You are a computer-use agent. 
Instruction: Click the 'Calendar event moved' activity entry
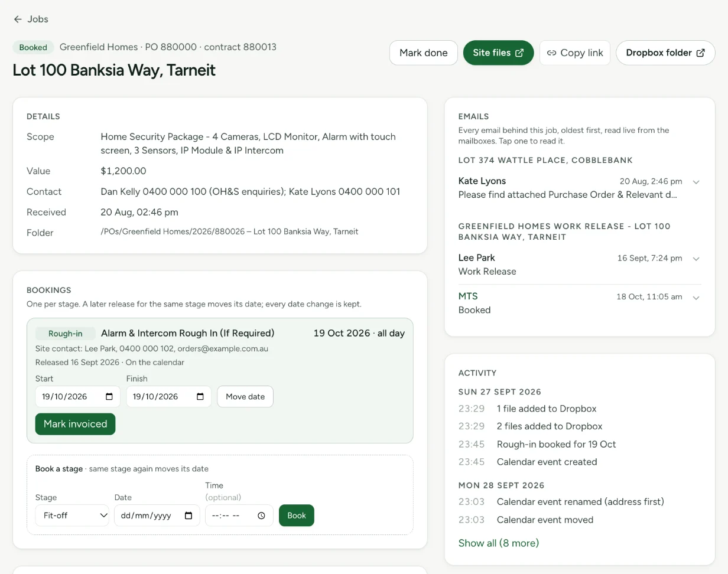coord(545,520)
